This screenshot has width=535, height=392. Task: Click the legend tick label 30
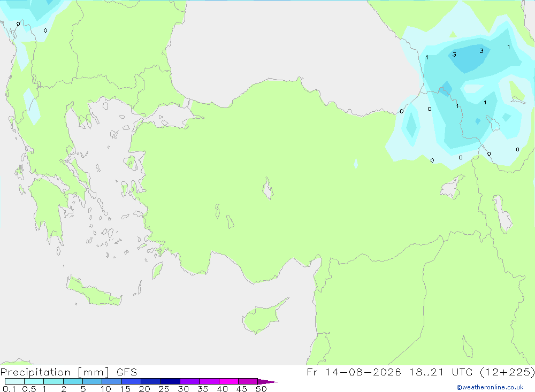(184, 389)
